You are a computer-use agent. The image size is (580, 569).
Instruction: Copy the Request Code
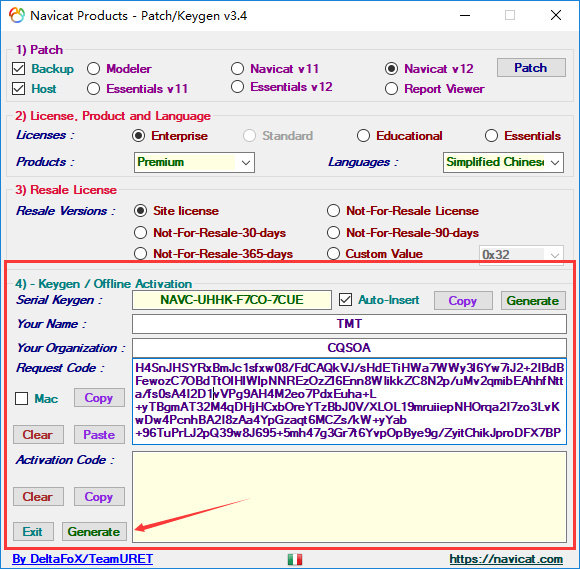(x=99, y=398)
